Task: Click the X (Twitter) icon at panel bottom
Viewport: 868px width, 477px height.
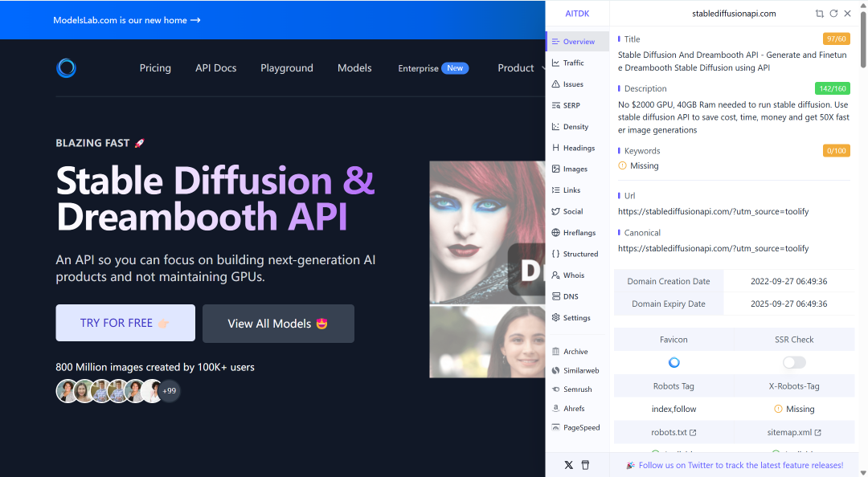Action: click(568, 465)
